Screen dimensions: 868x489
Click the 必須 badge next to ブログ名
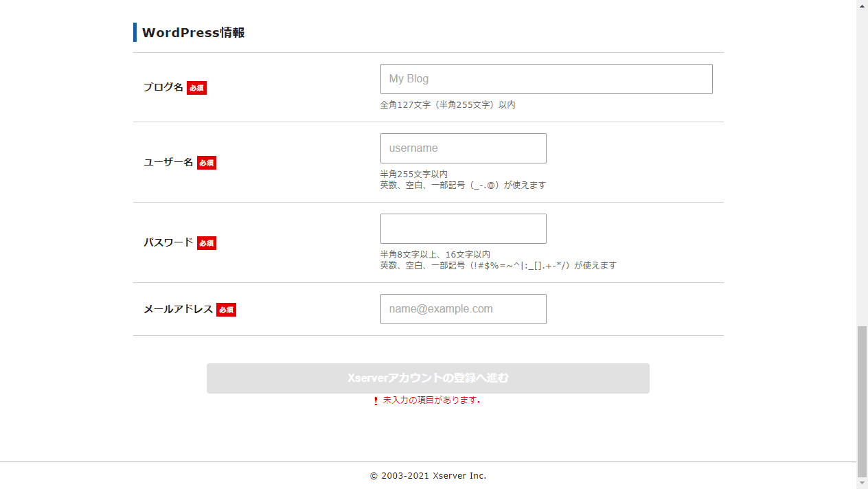(x=196, y=88)
